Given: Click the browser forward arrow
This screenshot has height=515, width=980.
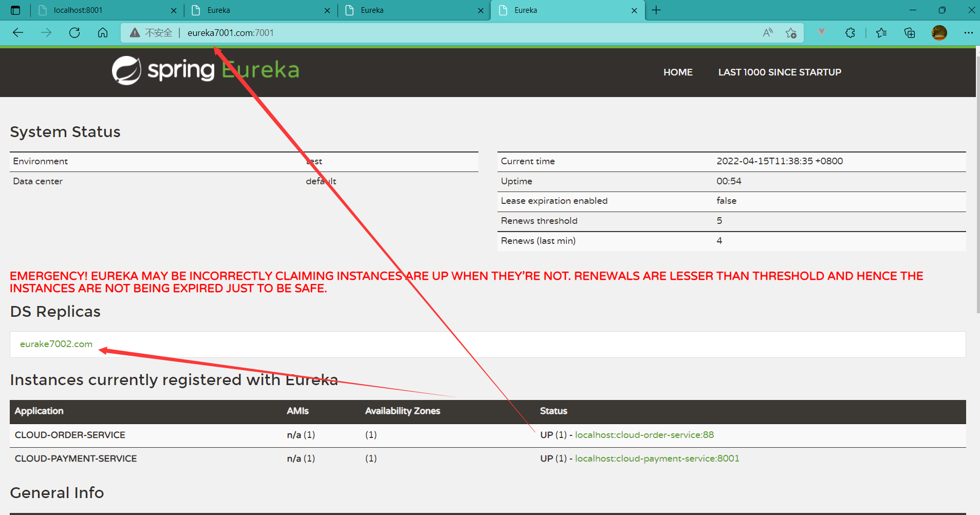Looking at the screenshot, I should 46,33.
